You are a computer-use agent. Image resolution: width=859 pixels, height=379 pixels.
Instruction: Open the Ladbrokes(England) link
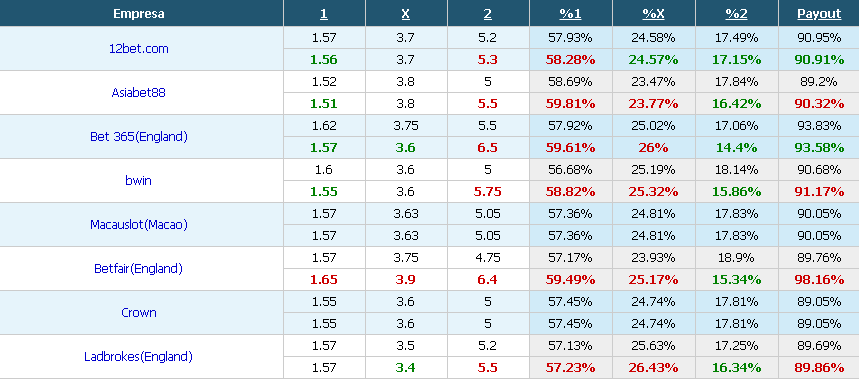139,357
